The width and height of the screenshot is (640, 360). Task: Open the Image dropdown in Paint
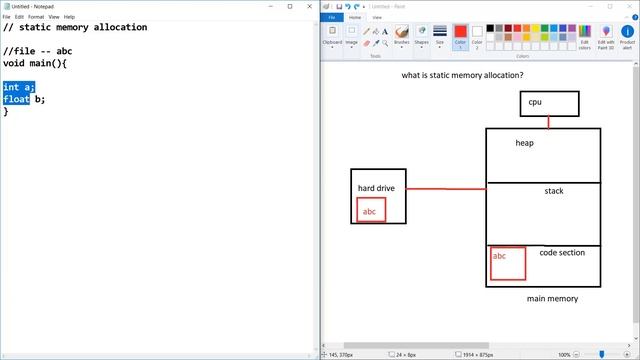click(351, 47)
